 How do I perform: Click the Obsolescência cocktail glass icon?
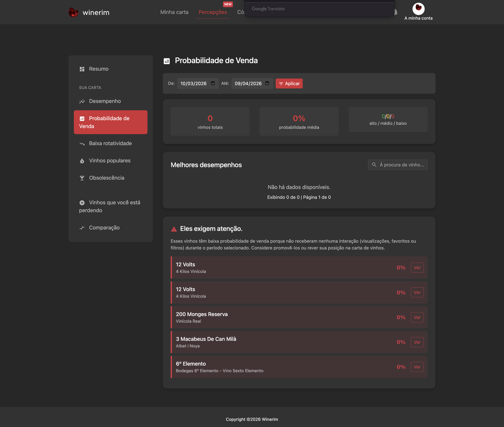82,178
